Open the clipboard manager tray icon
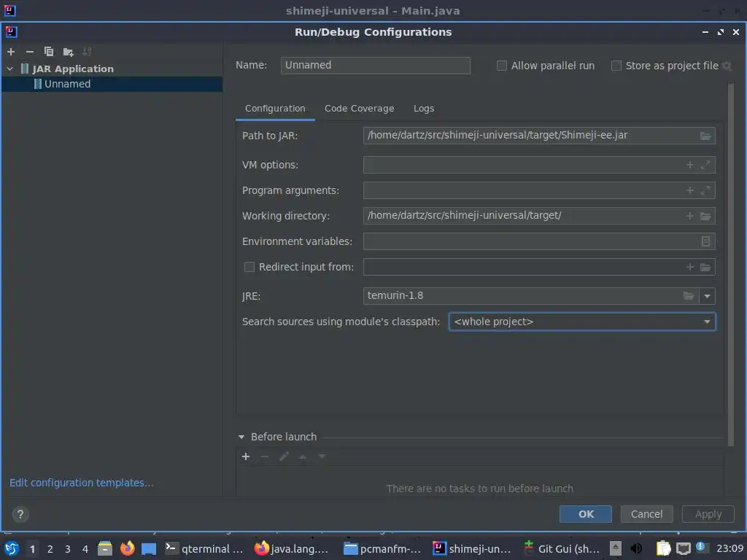 pos(663,548)
